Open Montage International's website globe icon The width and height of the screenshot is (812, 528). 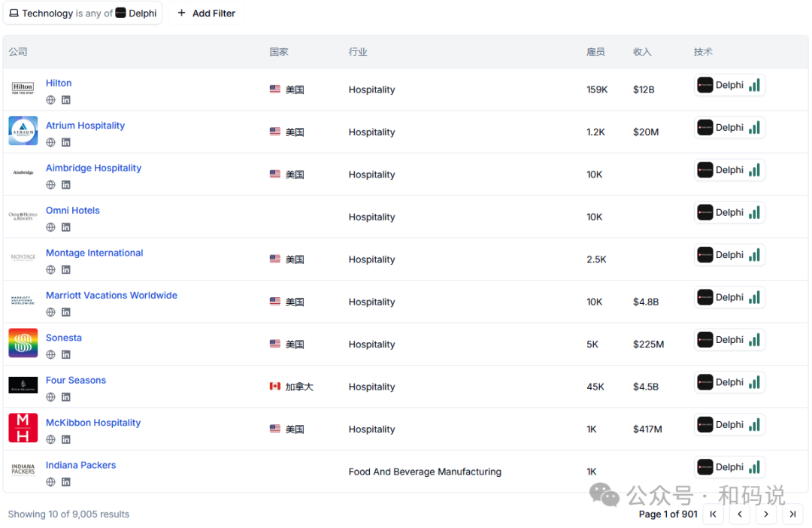tap(50, 270)
